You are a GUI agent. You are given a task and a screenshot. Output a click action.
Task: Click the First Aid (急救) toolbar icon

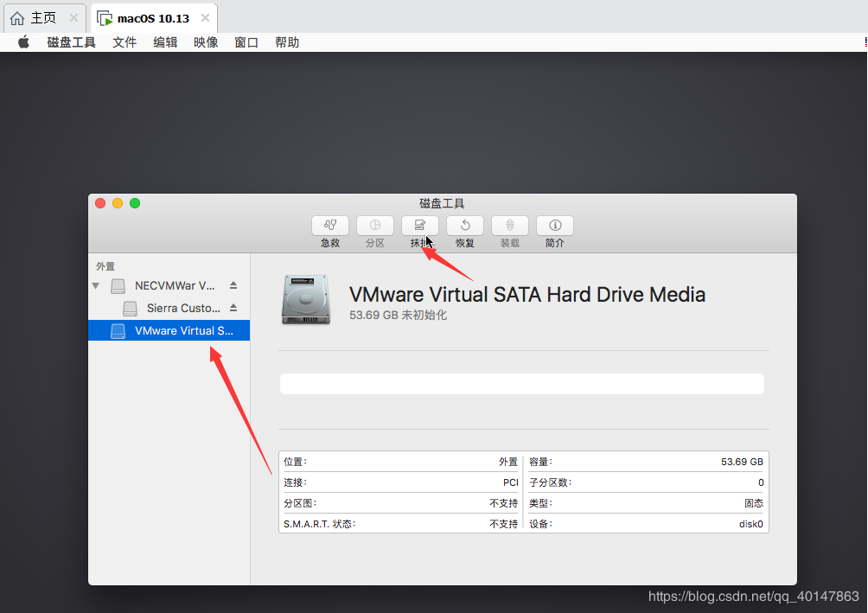click(x=330, y=226)
